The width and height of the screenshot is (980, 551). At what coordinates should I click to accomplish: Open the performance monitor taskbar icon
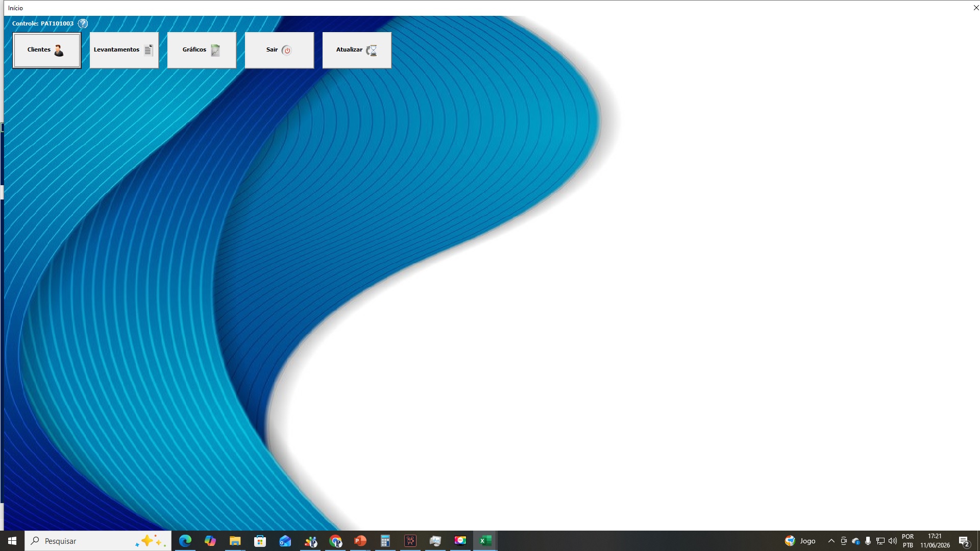click(x=435, y=541)
